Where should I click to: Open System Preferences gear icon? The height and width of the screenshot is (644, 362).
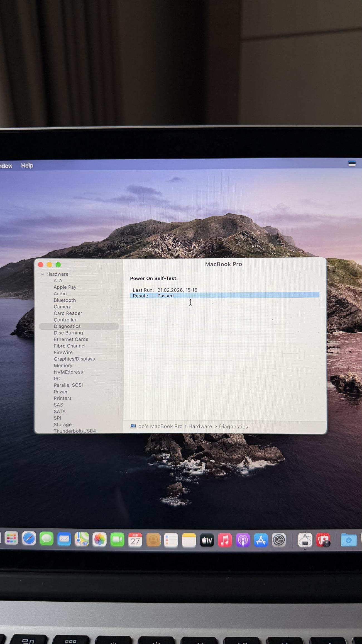[279, 540]
